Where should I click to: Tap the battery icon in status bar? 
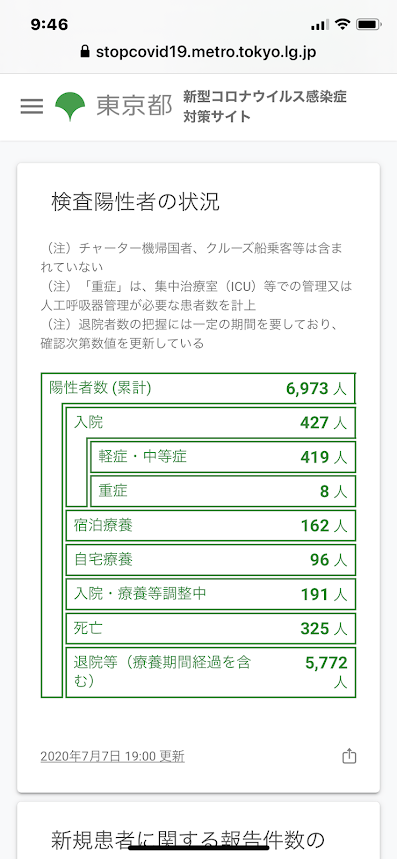(x=369, y=25)
